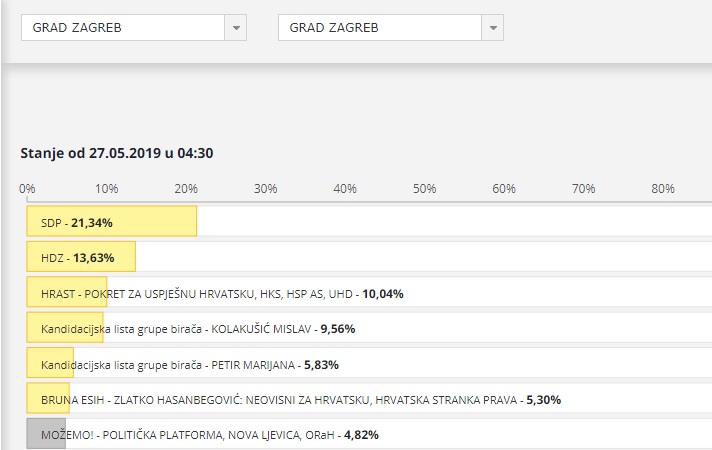Select the SDP 21,34% yellow bar

coord(112,221)
